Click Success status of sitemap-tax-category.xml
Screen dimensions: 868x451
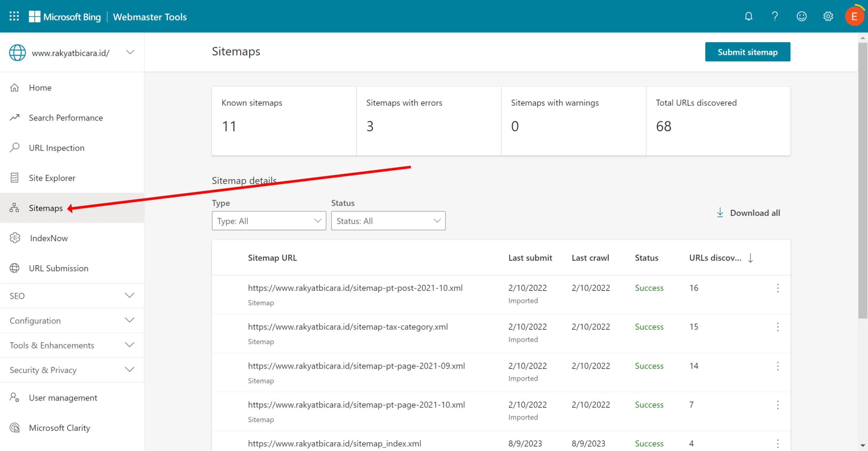coord(649,326)
